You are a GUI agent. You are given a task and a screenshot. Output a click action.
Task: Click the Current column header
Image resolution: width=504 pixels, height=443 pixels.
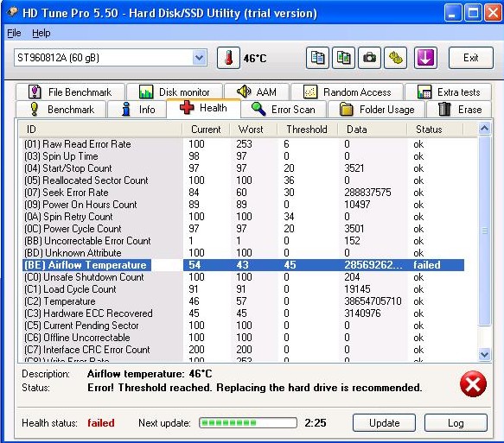(206, 130)
